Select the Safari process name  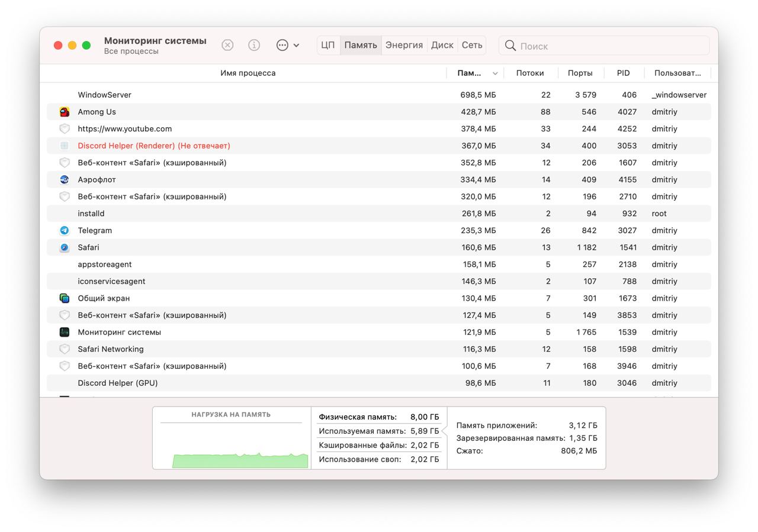click(x=89, y=247)
